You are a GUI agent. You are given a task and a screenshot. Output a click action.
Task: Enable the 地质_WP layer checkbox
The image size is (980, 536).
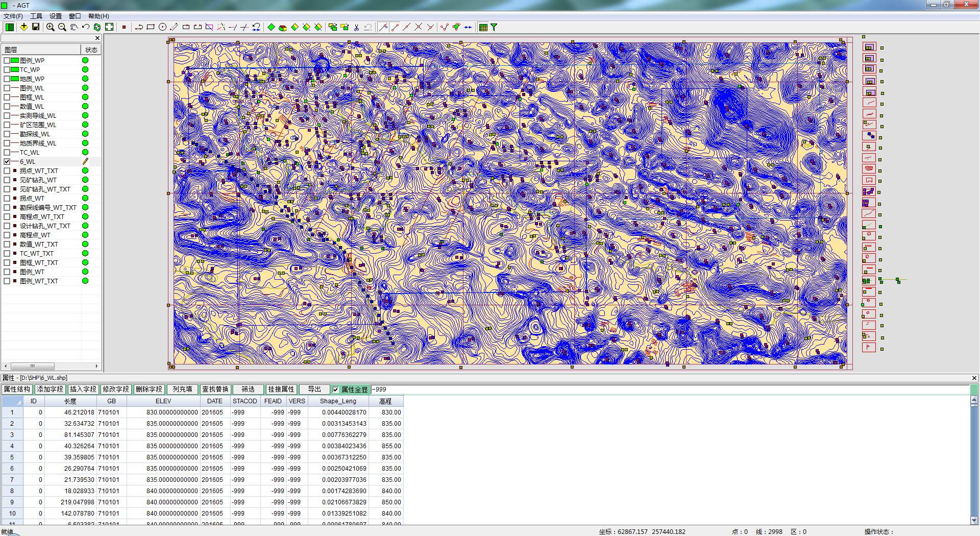pyautogui.click(x=7, y=79)
